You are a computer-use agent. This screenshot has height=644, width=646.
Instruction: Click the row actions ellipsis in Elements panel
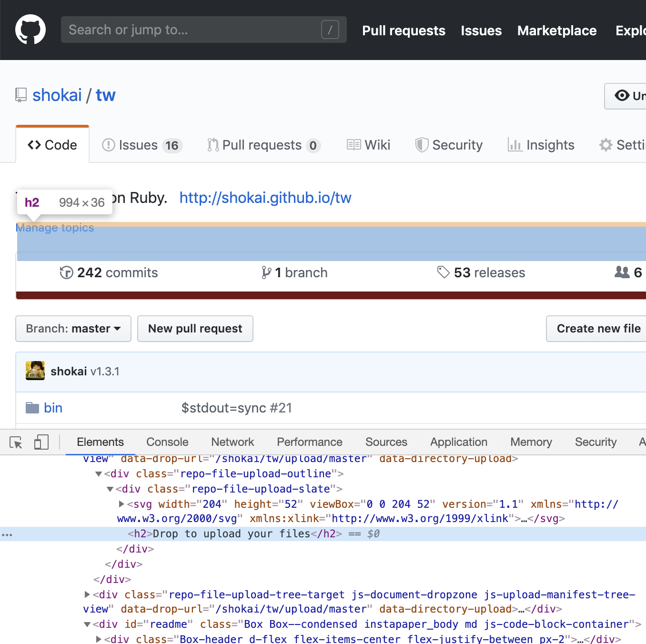coord(7,534)
